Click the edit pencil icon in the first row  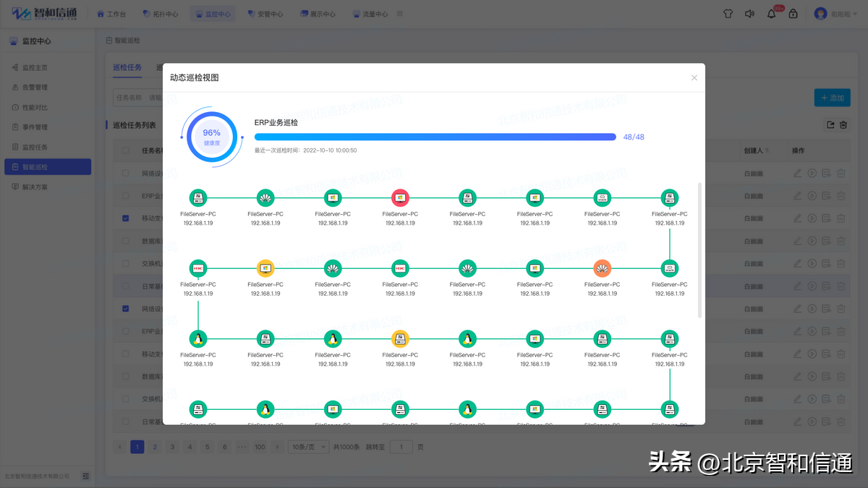(x=796, y=173)
